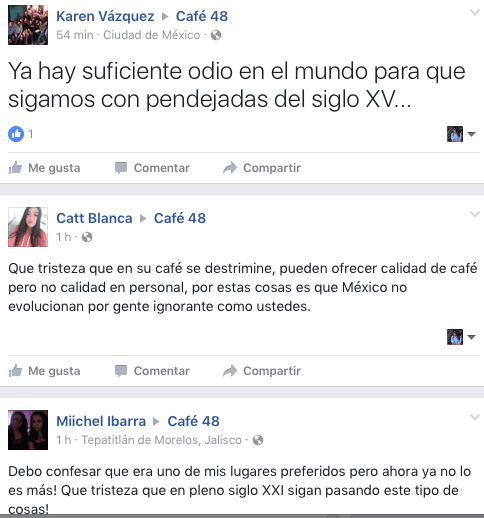Open options chevron on Karen Vázquez's post
This screenshot has width=484, height=518.
tap(474, 13)
